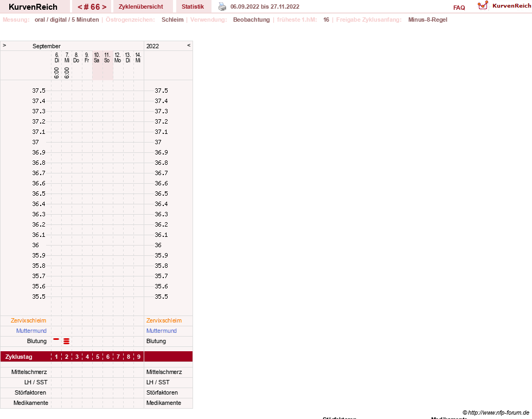Click the September month header
Viewport: 532px width, 419px height.
pyautogui.click(x=47, y=46)
